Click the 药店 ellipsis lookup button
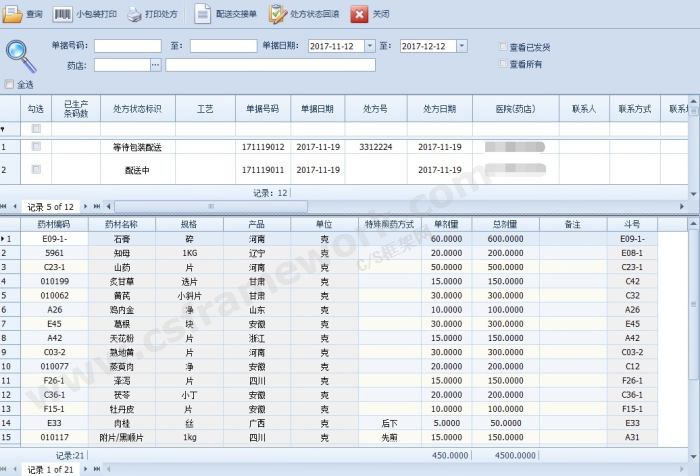Viewport: 700px width, 476px height. (155, 65)
